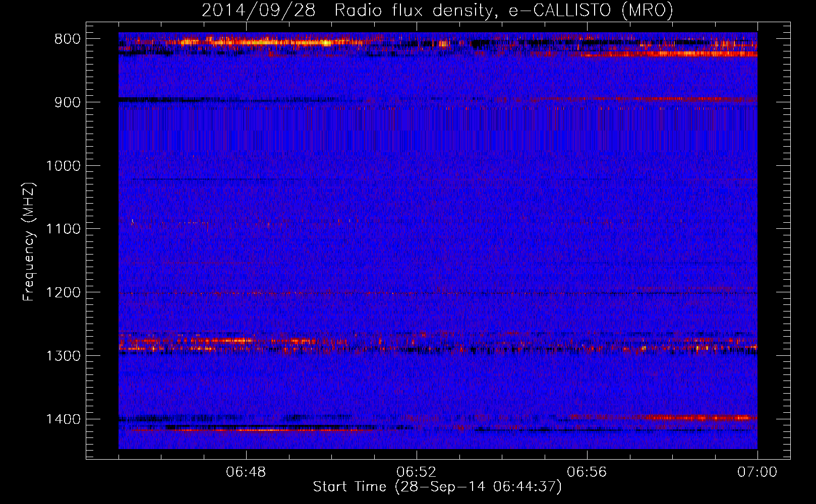816x504 pixels.
Task: Click the 1400 frequency tick label
Action: pyautogui.click(x=63, y=419)
